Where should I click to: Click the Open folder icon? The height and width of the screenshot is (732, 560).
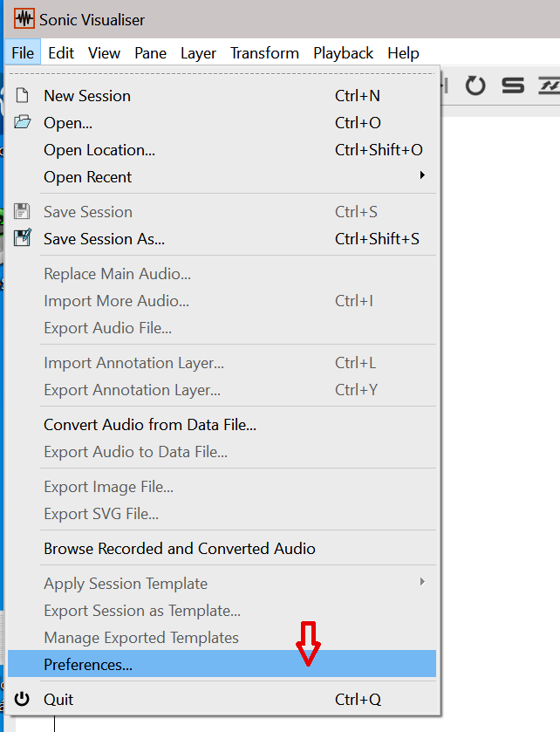point(22,122)
